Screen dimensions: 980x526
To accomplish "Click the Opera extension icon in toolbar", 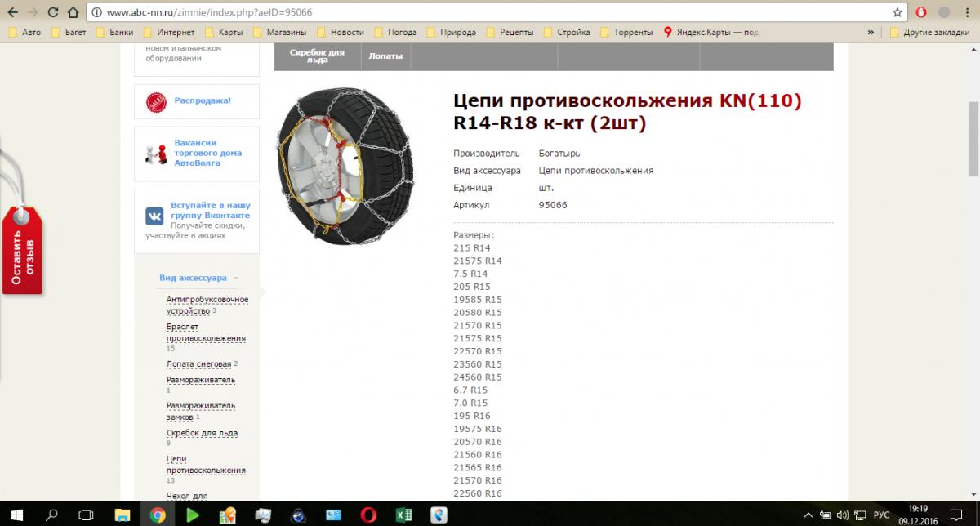I will pyautogui.click(x=920, y=13).
